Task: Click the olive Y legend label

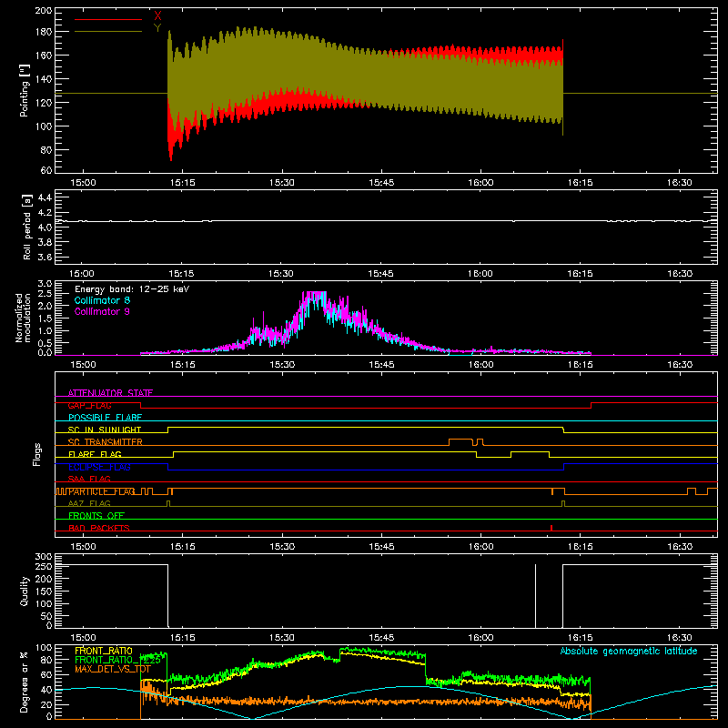Action: click(x=157, y=28)
